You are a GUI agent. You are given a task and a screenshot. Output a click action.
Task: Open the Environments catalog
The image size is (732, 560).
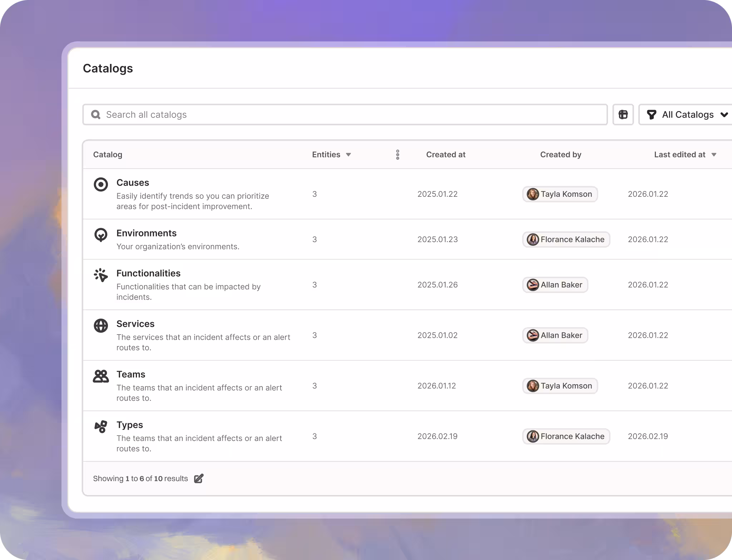coord(147,233)
